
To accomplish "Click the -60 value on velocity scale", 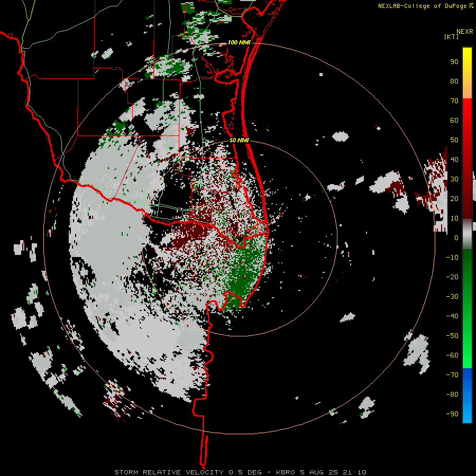I will coord(452,355).
